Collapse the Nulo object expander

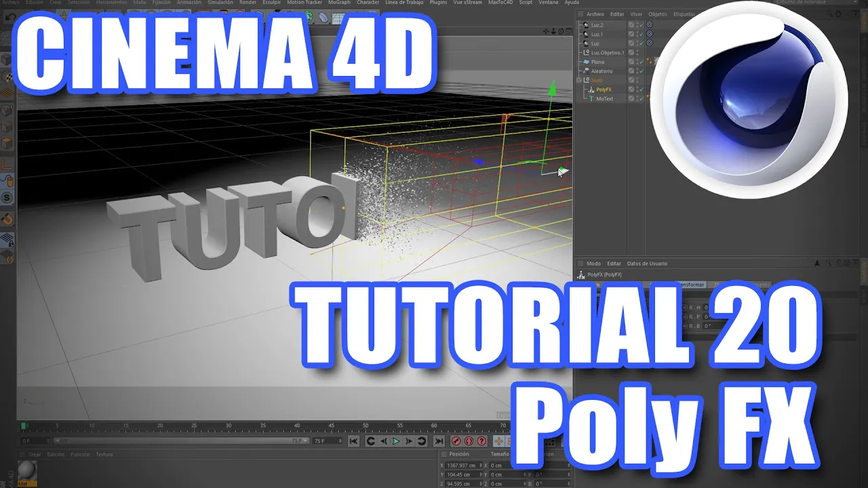point(580,80)
